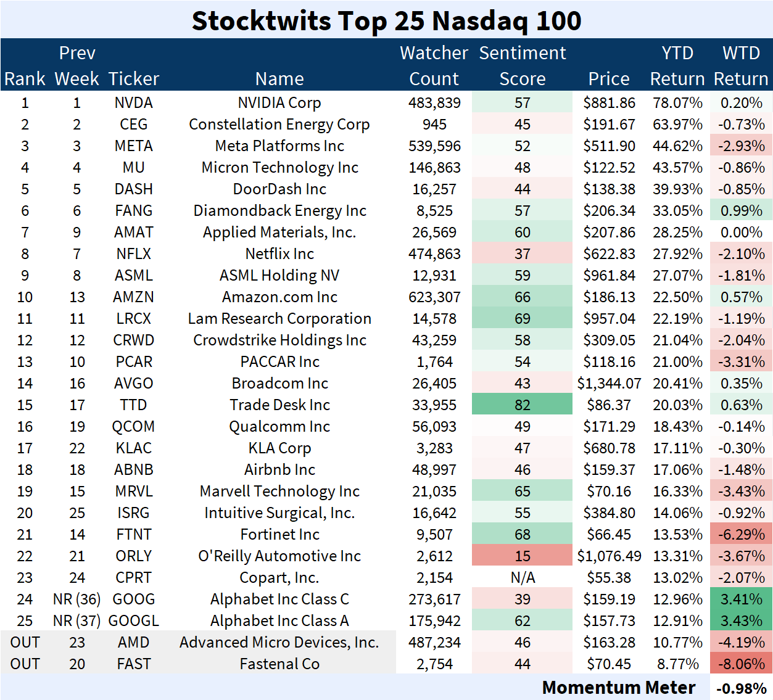Click the AMD ticker in the OUT rows

[133, 643]
